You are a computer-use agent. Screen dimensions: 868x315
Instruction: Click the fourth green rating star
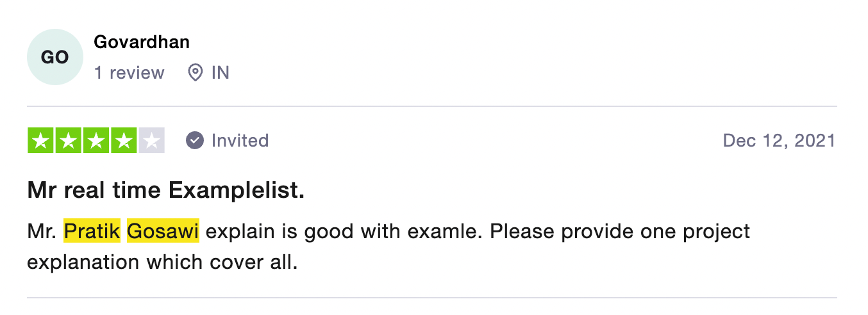coord(124,141)
